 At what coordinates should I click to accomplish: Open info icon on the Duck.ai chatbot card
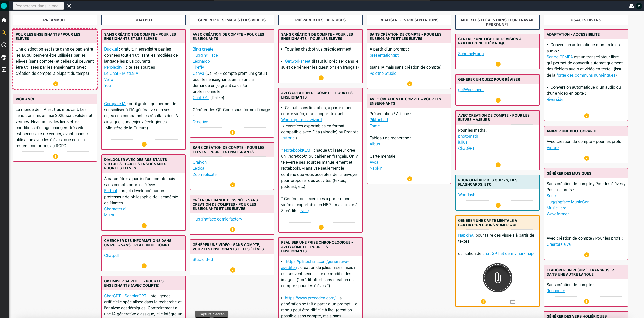coord(144,144)
